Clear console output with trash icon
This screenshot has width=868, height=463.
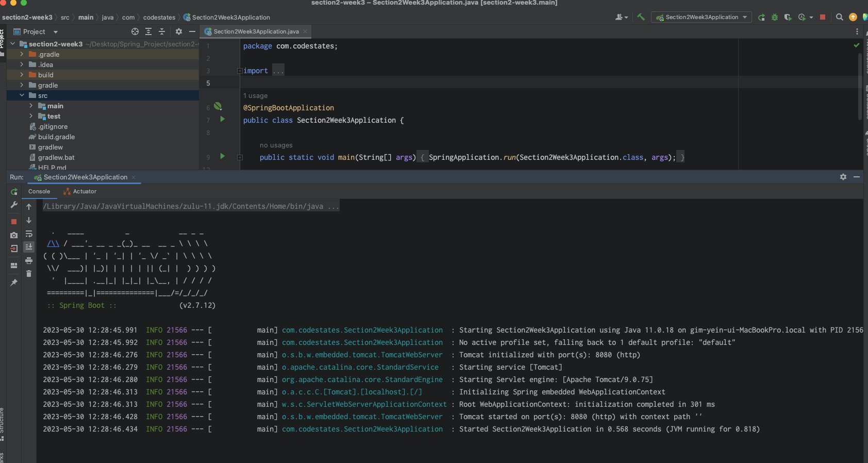coord(29,274)
